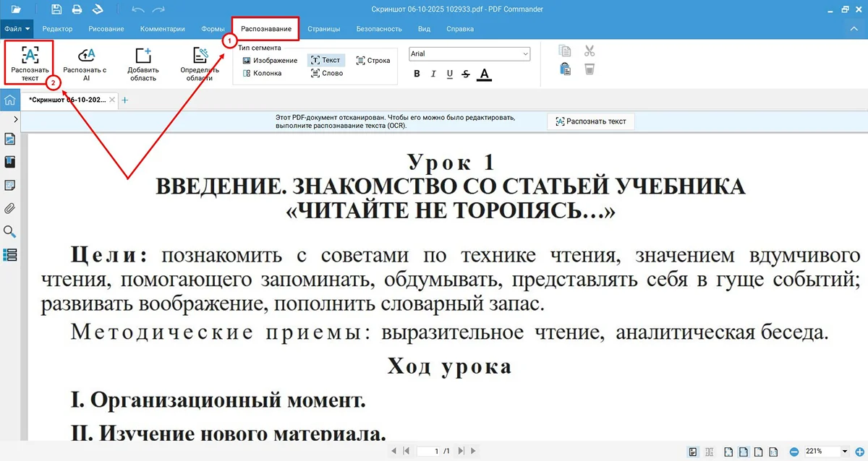868x461 pixels.
Task: Close the Скриншот document tab
Action: coord(111,100)
